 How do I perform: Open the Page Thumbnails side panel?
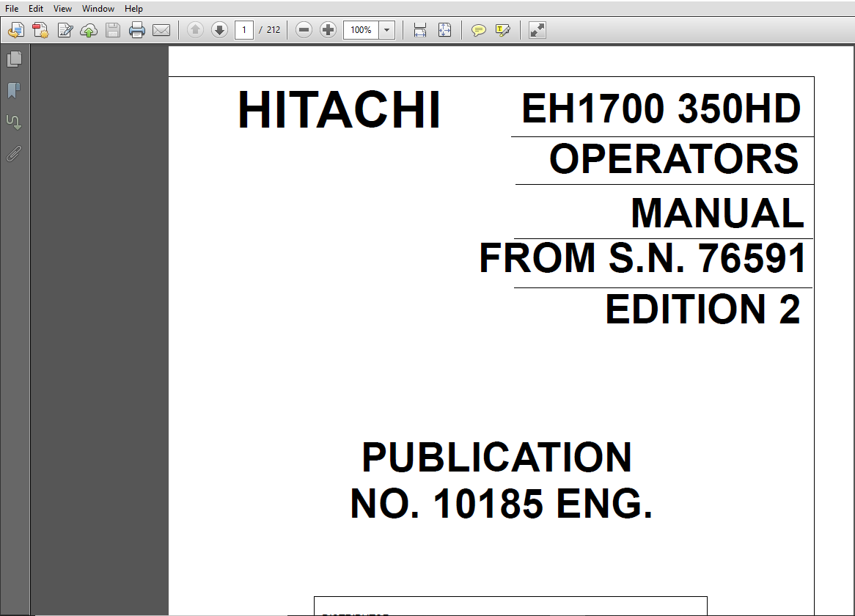coord(14,59)
